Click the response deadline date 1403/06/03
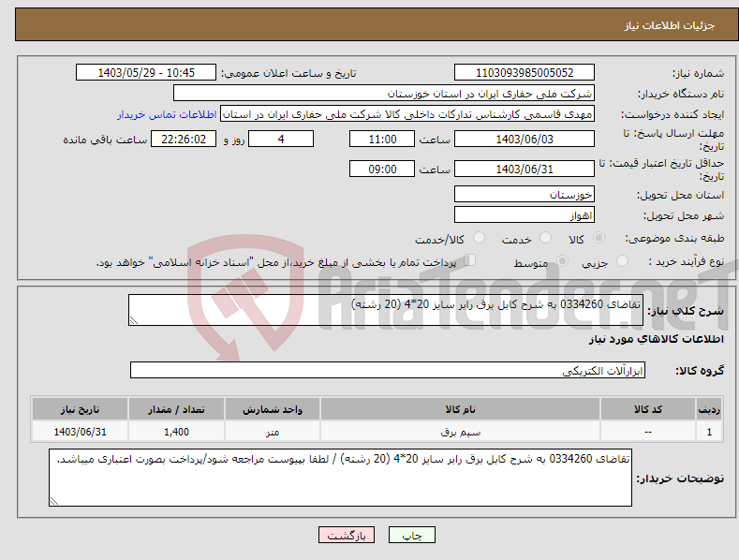 pos(525,139)
